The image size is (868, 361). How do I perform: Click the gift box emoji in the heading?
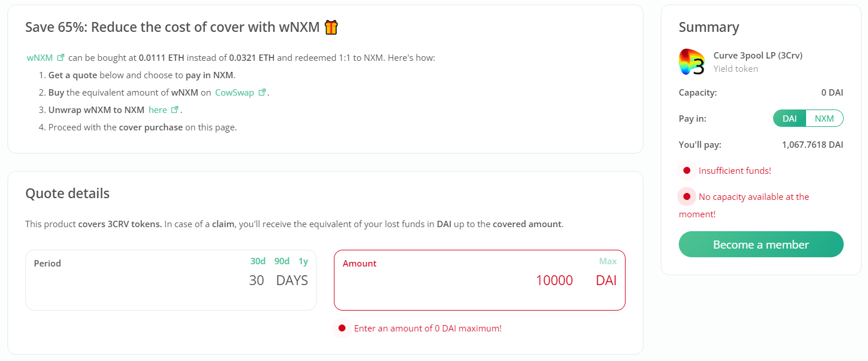331,27
